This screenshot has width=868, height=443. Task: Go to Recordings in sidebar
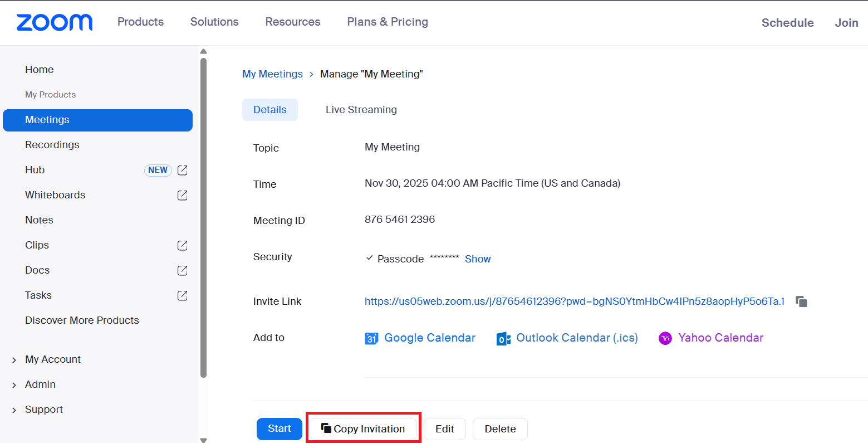[x=52, y=145]
